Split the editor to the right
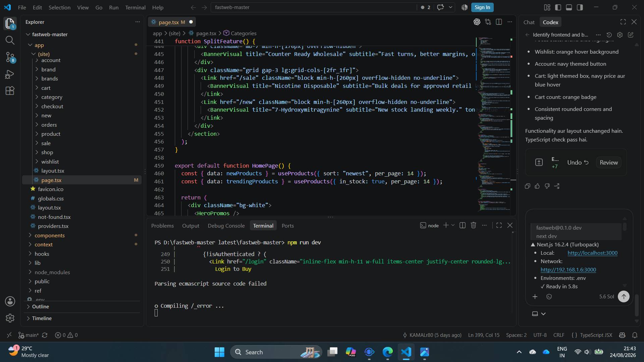This screenshot has width=644, height=362. point(499,22)
